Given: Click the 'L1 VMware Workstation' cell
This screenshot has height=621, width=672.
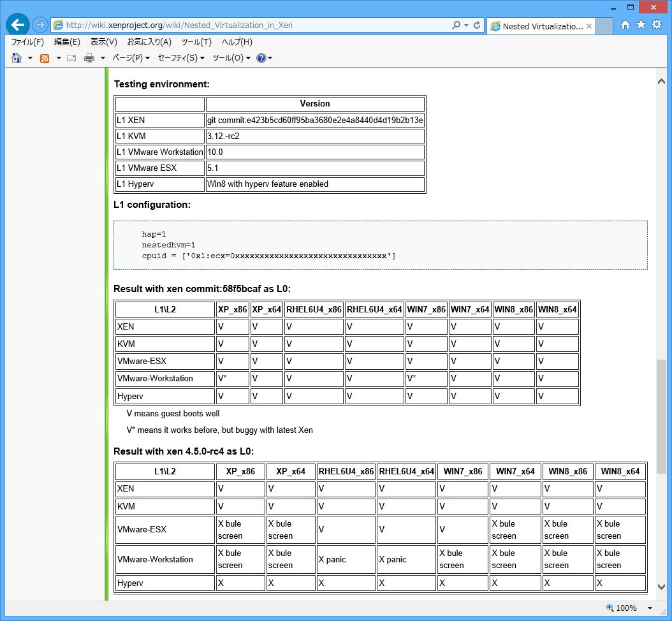Looking at the screenshot, I should tap(160, 152).
